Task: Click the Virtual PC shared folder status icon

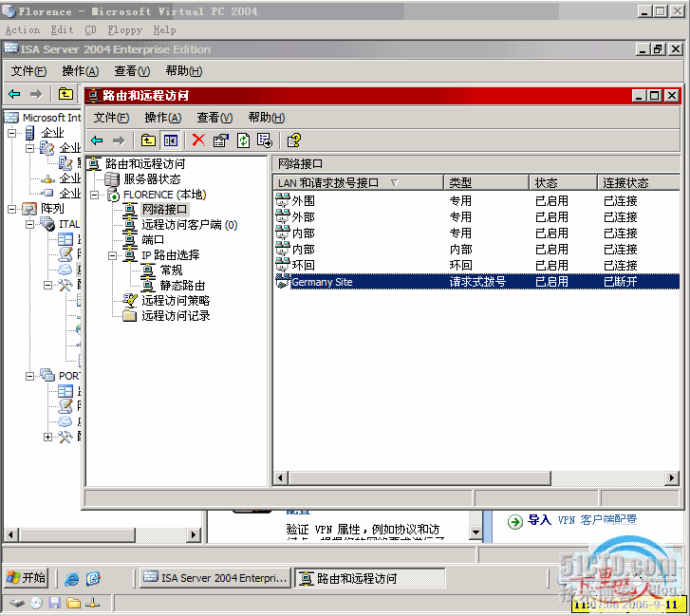Action: 73,603
